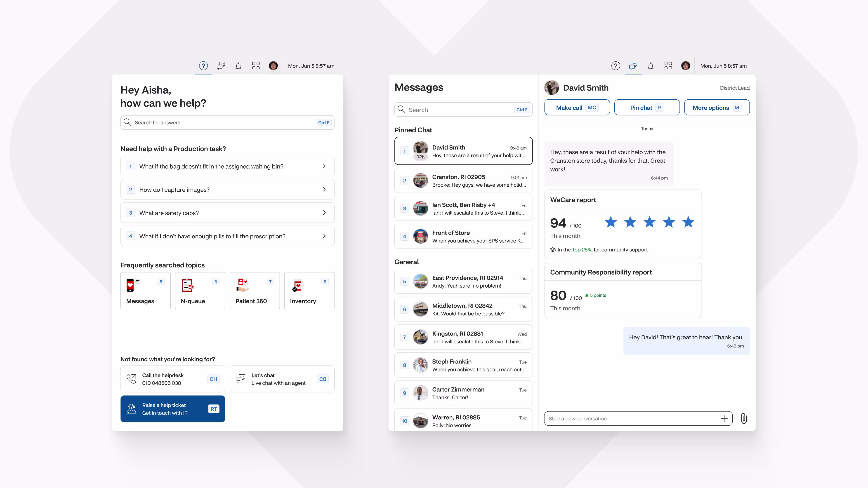
Task: Open the apps grid icon in right header
Action: coord(668,66)
